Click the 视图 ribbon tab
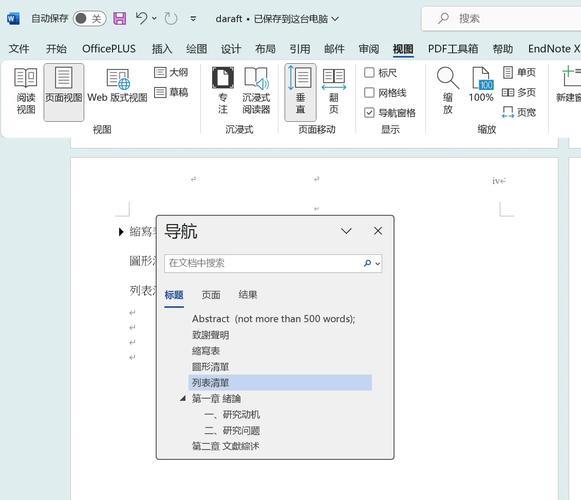Image resolution: width=581 pixels, height=500 pixels. tap(403, 49)
